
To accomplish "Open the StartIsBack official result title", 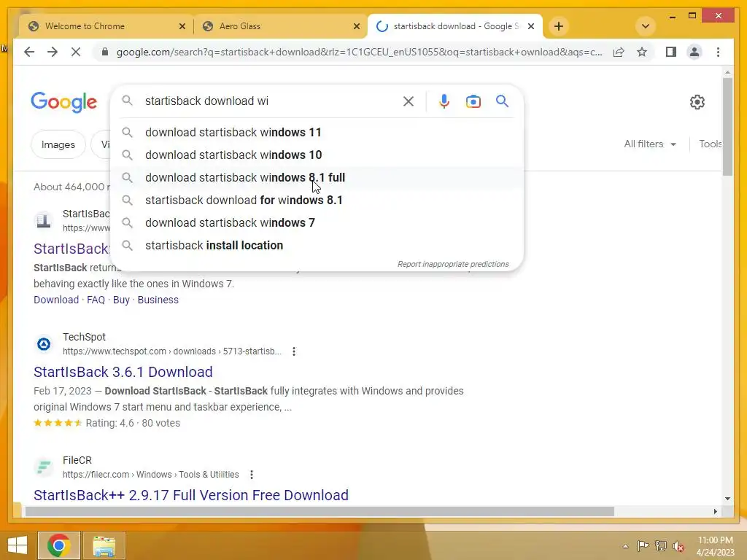I will click(x=71, y=249).
